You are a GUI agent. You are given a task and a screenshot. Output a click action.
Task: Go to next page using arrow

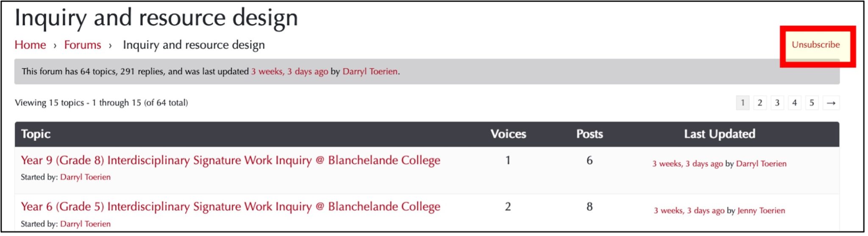[831, 103]
